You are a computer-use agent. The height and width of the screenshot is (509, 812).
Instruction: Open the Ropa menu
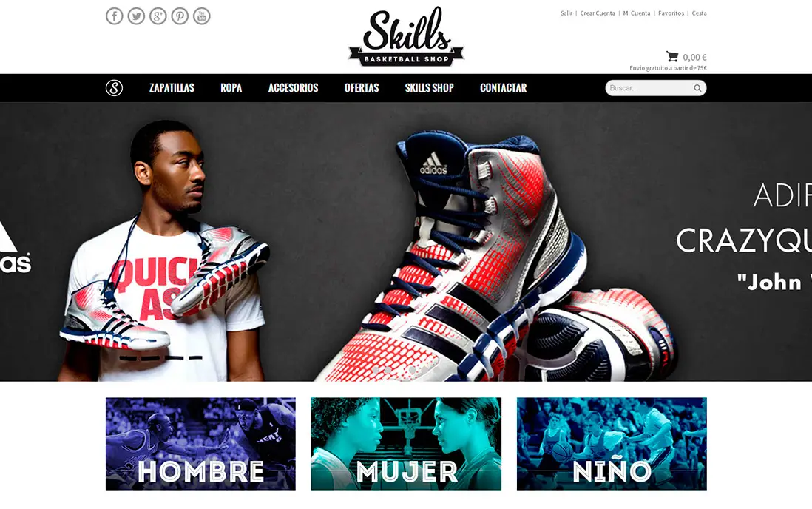point(231,87)
